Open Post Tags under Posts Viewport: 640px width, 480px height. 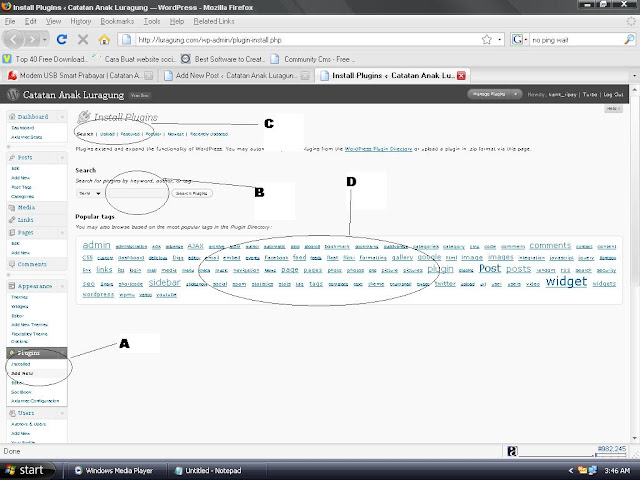[21, 187]
